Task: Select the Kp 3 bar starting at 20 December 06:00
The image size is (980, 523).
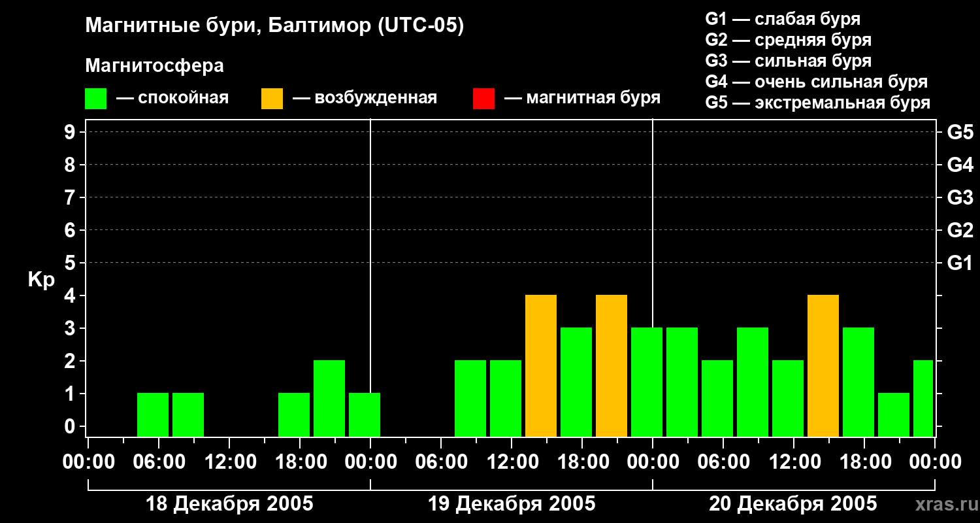Action: [753, 382]
